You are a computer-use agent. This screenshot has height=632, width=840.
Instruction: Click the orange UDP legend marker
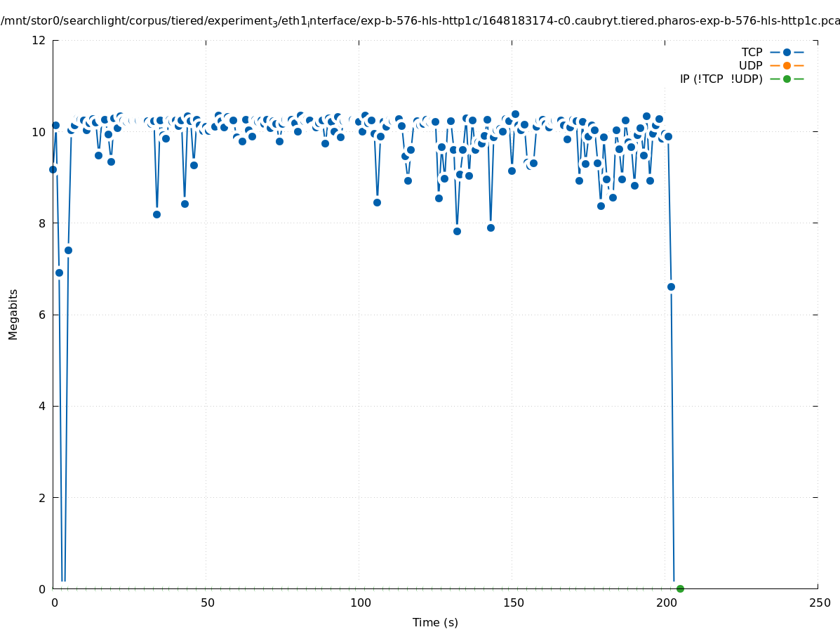coord(787,65)
